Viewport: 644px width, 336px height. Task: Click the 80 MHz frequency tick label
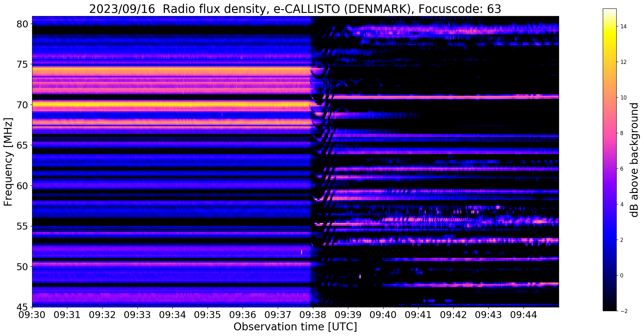pyautogui.click(x=22, y=24)
